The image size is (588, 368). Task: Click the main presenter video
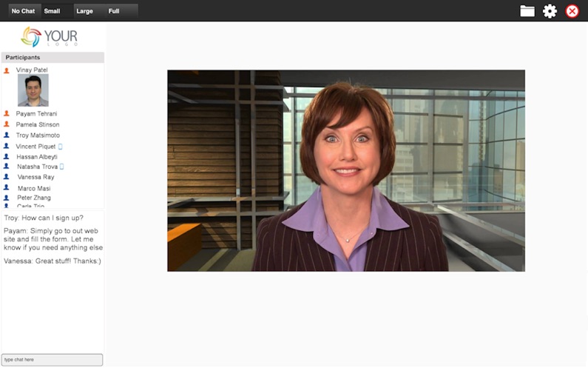click(345, 170)
